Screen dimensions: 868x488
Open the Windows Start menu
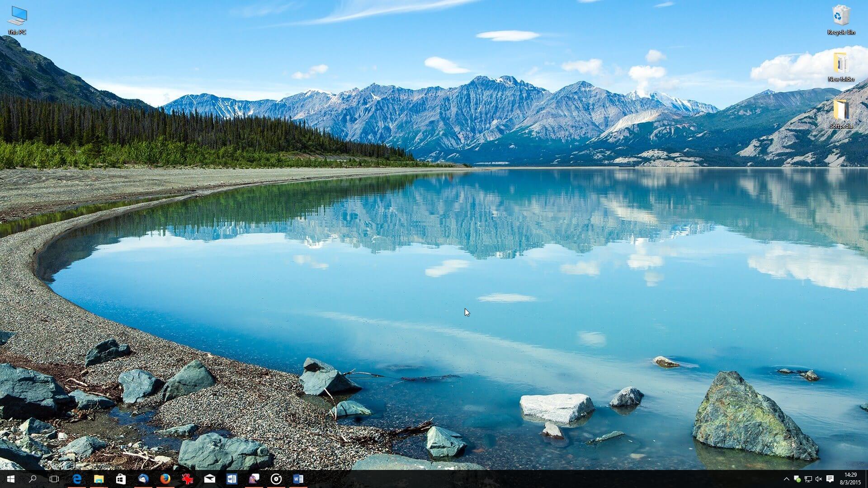(11, 479)
